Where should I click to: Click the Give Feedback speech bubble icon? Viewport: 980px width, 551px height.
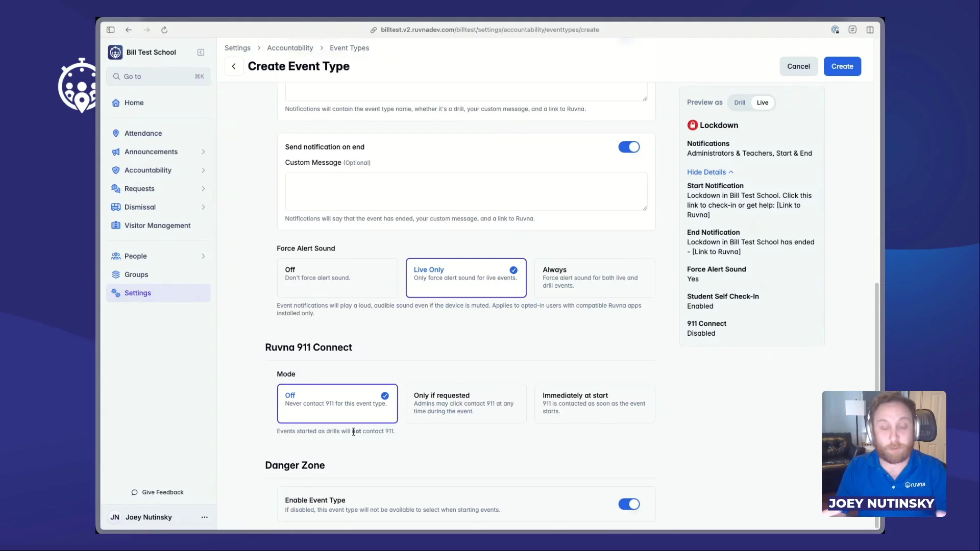[x=134, y=492]
